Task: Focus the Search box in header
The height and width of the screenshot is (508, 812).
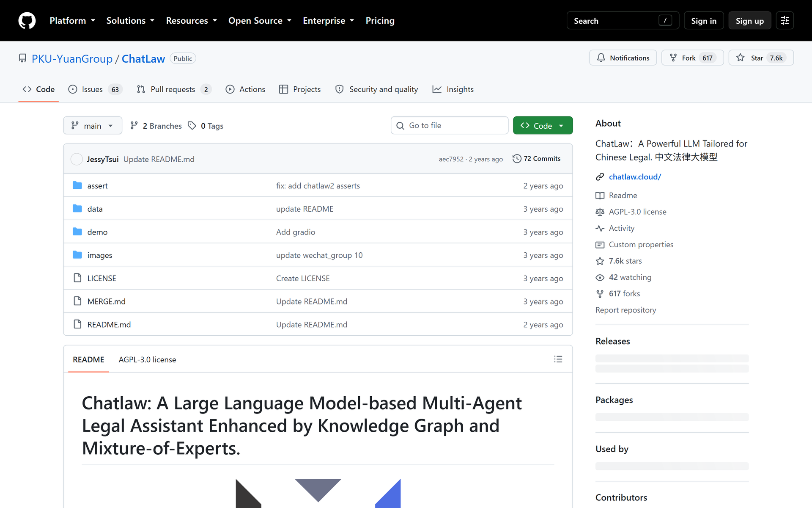Action: pyautogui.click(x=623, y=20)
